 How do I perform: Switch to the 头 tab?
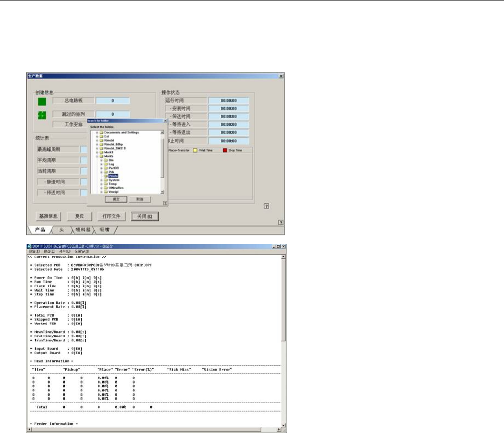pos(61,230)
